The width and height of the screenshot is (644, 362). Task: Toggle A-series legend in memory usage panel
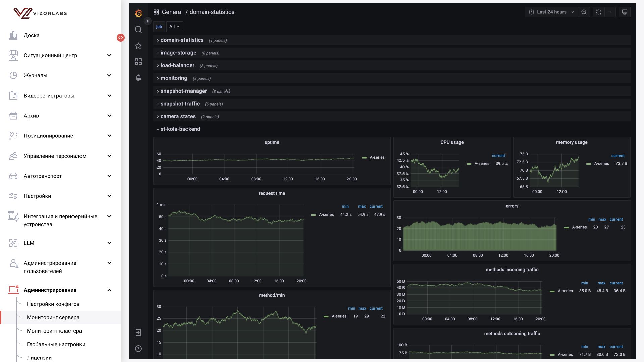[x=601, y=164]
